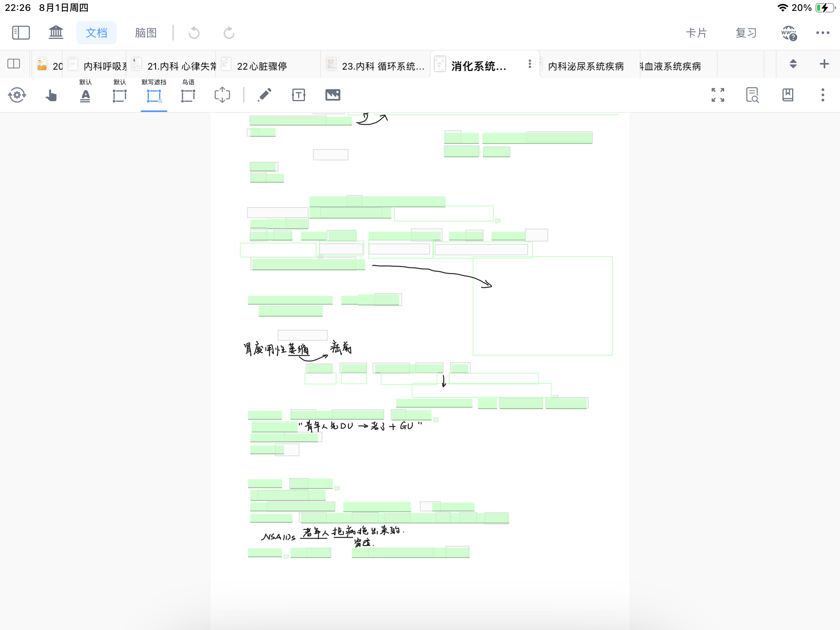Tap handwritten note 胃窦相性萎缩
This screenshot has width=840, height=630.
276,349
